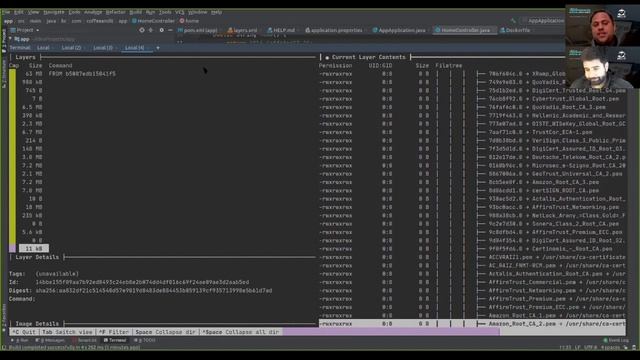This screenshot has height=360, width=640.
Task: Collapse the app project tree node
Action: click(x=10, y=39)
